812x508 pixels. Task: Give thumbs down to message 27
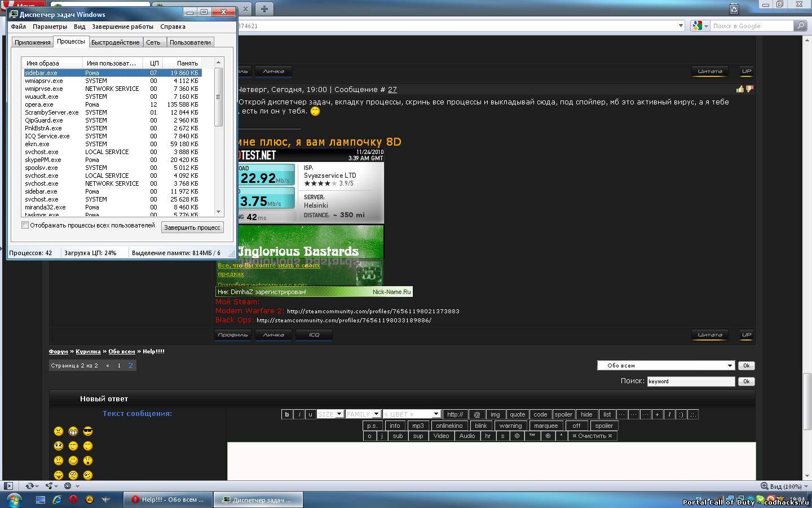749,89
